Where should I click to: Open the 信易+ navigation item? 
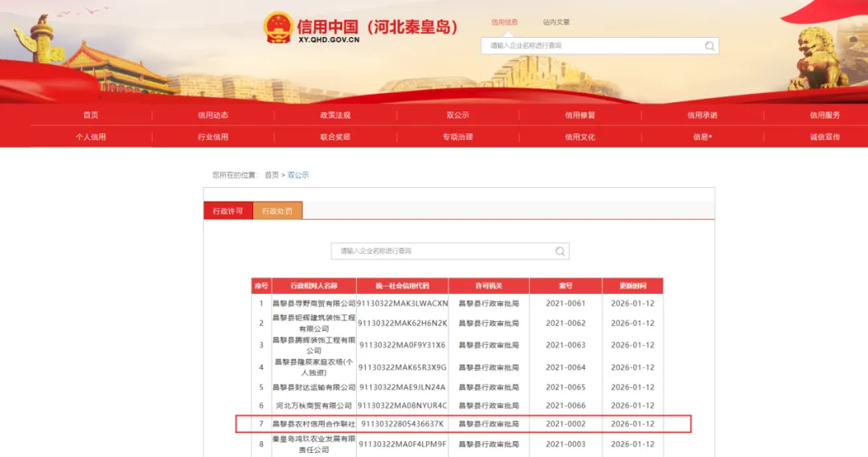click(x=702, y=137)
